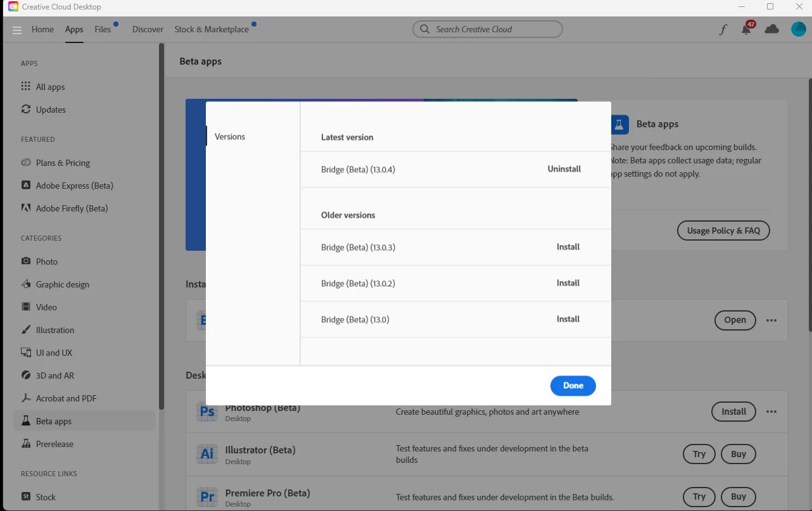Click the sidebar vertical scrollbar
The width and height of the screenshot is (812, 511).
[162, 227]
